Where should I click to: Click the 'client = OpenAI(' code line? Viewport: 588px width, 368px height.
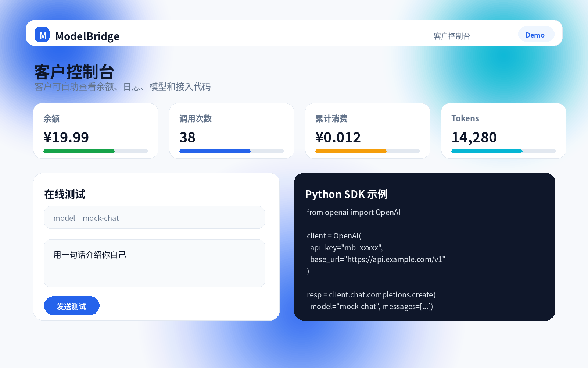[x=334, y=236]
